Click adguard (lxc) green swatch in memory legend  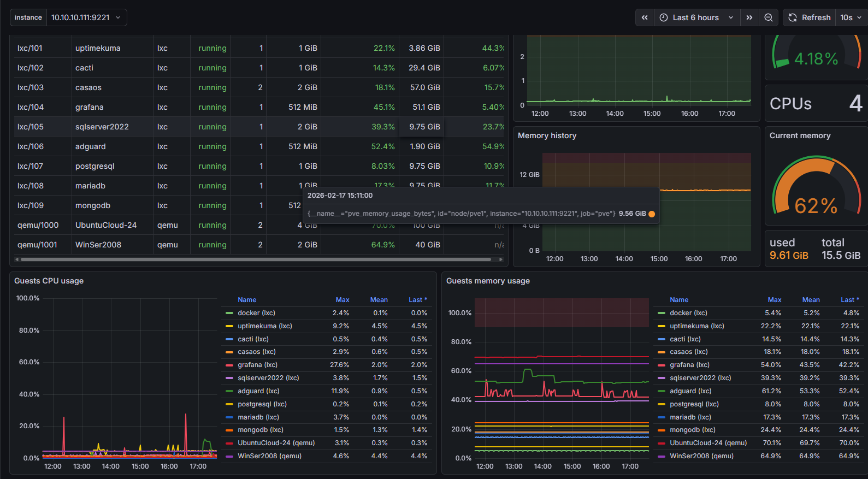(662, 391)
